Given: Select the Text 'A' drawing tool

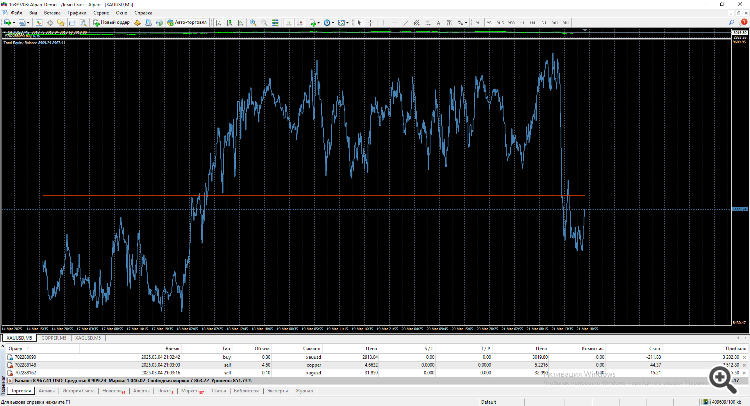Looking at the screenshot, I should [438, 22].
